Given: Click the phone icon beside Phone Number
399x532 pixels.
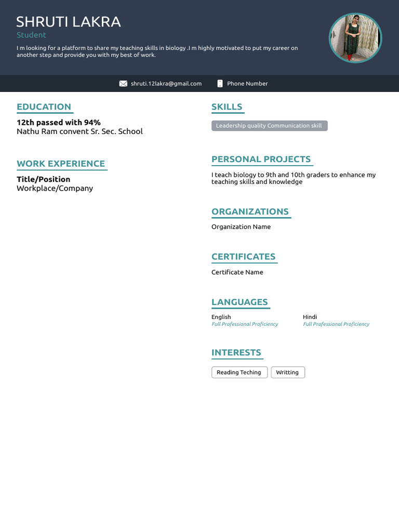Looking at the screenshot, I should [x=220, y=84].
